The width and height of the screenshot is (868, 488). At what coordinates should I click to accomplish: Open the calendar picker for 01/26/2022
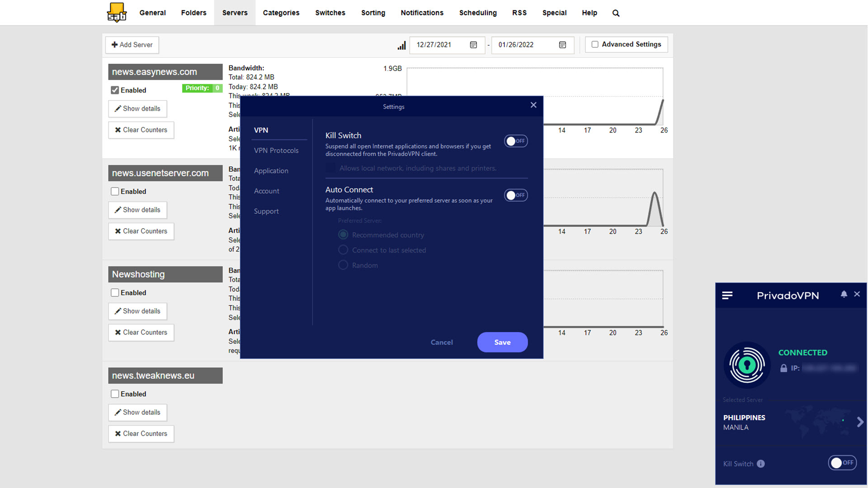pos(562,45)
